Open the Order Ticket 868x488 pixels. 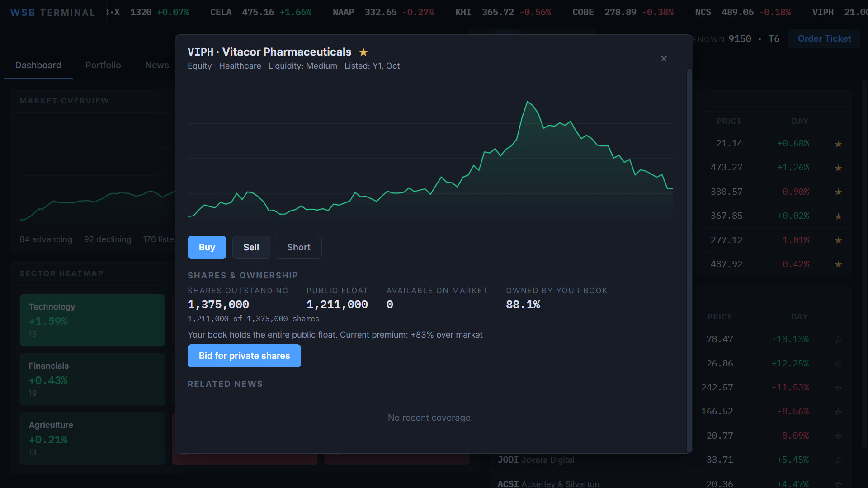pos(824,39)
